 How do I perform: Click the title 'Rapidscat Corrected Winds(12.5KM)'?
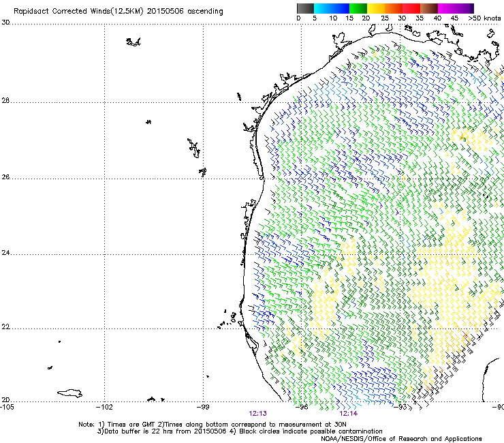(78, 12)
